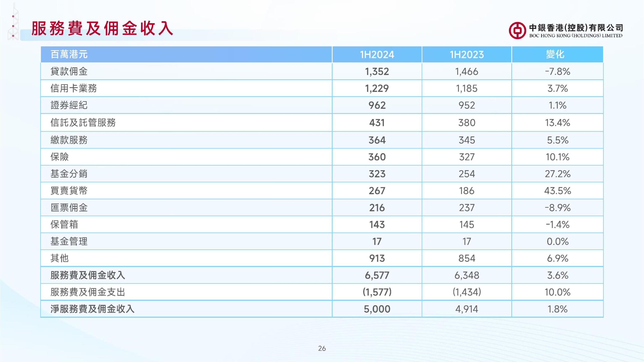
Task: Click the 267 currency exchange value
Action: pyautogui.click(x=377, y=191)
